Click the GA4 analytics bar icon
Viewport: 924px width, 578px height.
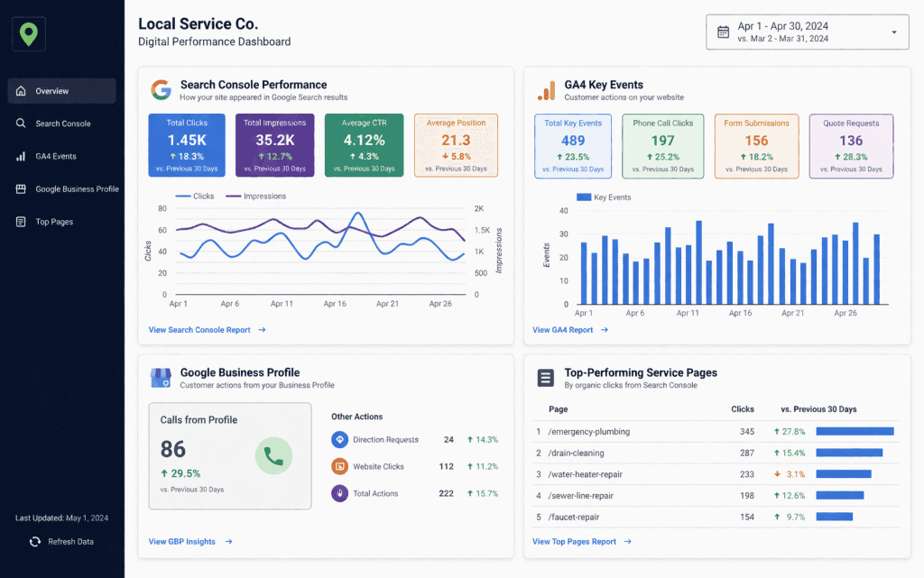(x=546, y=90)
